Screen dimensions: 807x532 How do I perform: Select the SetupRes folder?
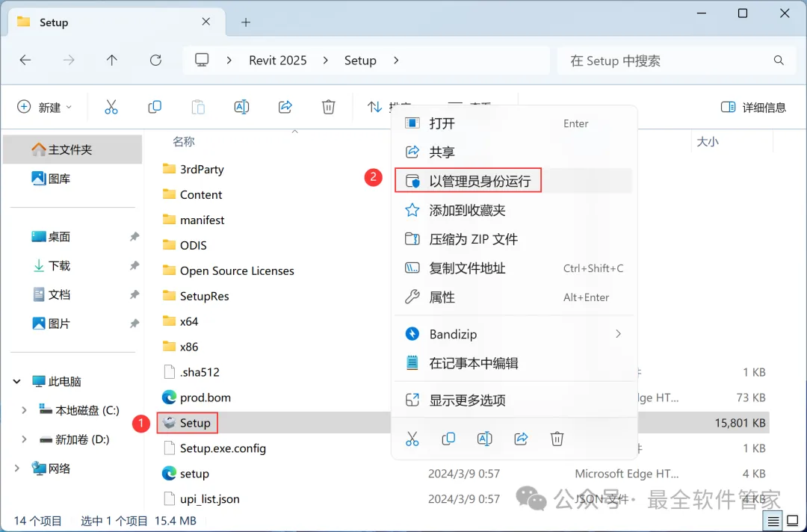coord(195,296)
